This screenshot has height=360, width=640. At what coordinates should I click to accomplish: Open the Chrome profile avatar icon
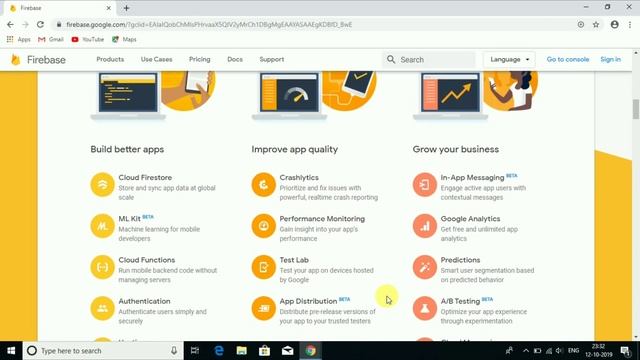point(614,24)
